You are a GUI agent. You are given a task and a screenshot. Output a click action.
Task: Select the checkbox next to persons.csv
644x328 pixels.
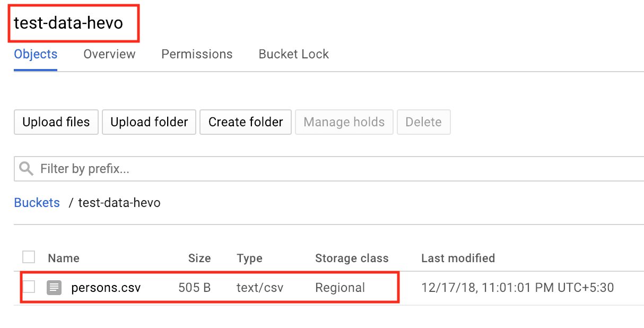pos(28,287)
